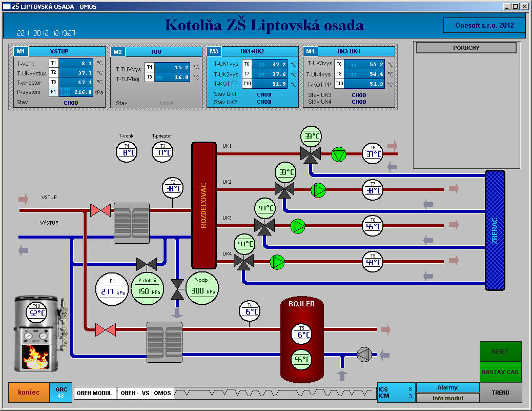
Task: Click the UK2 green pump icon
Action: 318,190
